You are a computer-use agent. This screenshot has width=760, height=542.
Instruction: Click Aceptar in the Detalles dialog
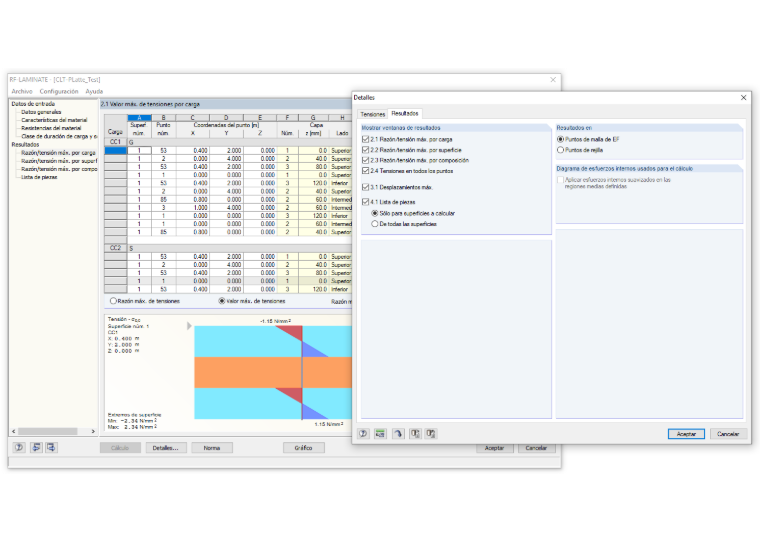pos(686,434)
